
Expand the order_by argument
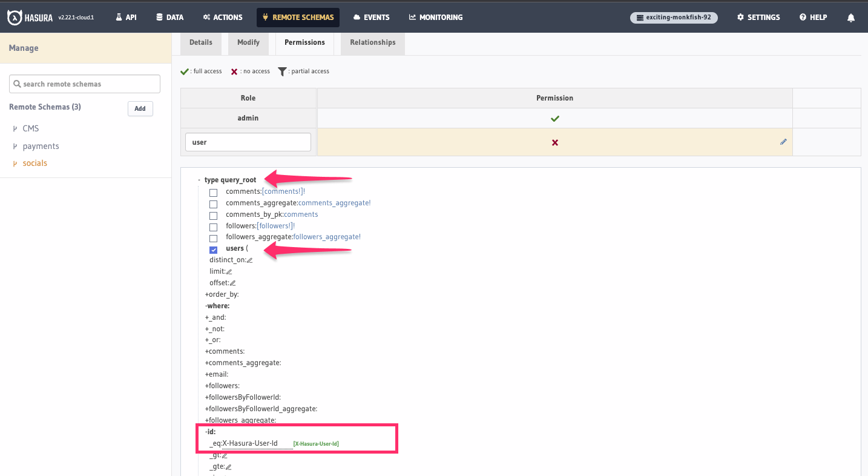pyautogui.click(x=206, y=294)
